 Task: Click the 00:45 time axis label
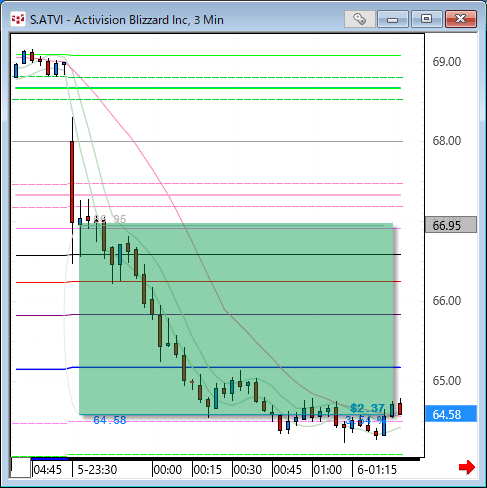[288, 470]
